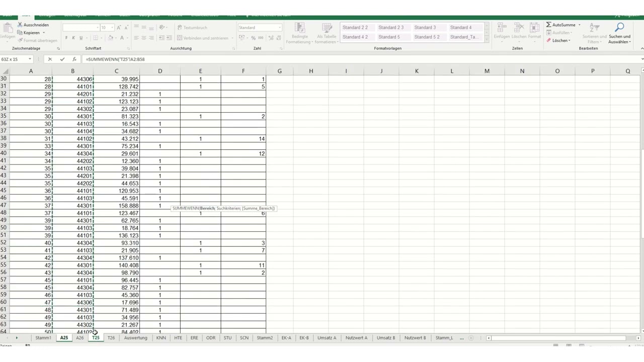644x362 pixels.
Task: Click the text orientation icon
Action: click(162, 28)
